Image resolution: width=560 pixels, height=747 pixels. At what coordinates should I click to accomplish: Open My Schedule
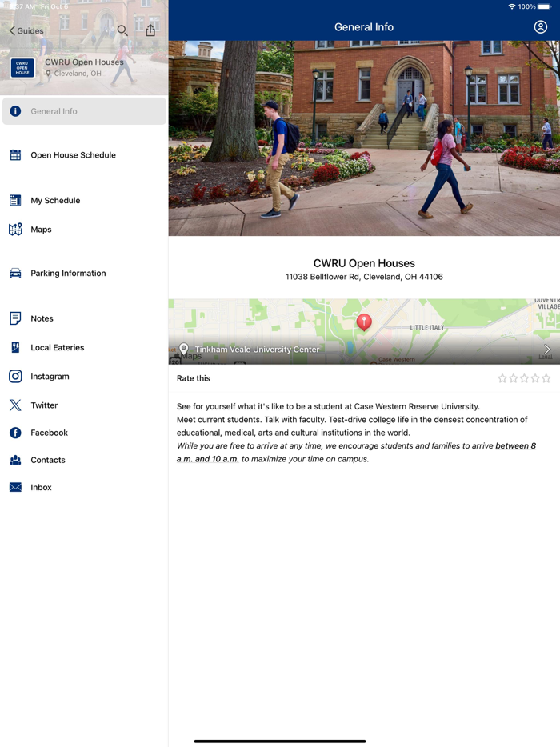pyautogui.click(x=84, y=200)
